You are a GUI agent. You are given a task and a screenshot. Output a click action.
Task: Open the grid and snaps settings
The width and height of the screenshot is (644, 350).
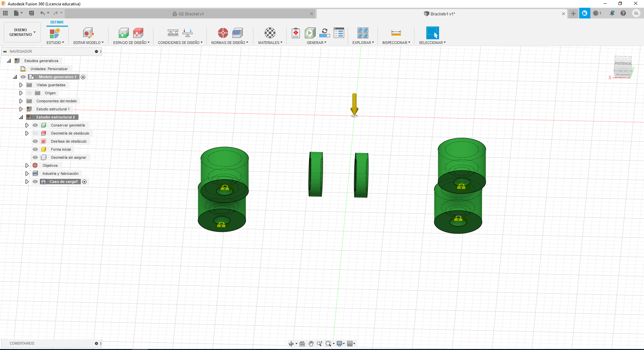click(350, 344)
